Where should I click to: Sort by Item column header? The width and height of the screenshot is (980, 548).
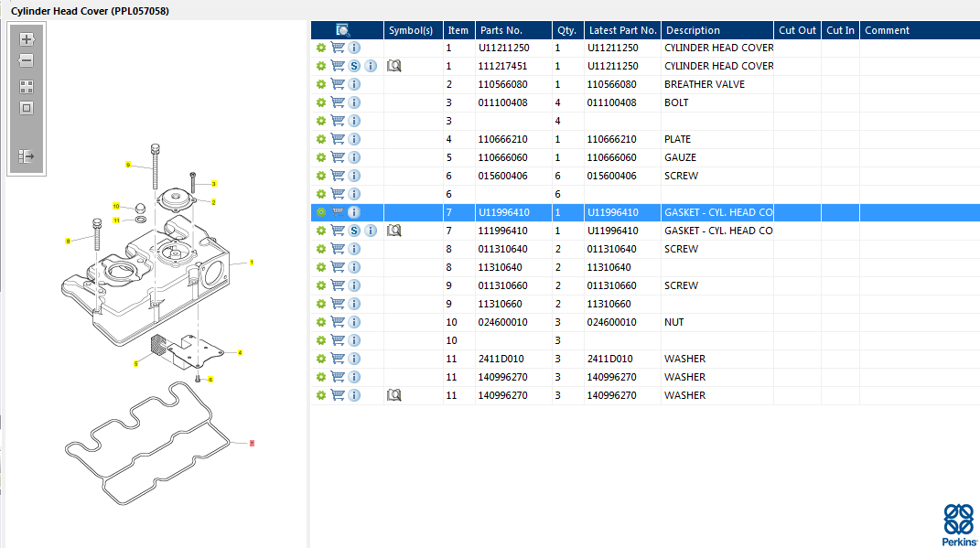click(458, 30)
